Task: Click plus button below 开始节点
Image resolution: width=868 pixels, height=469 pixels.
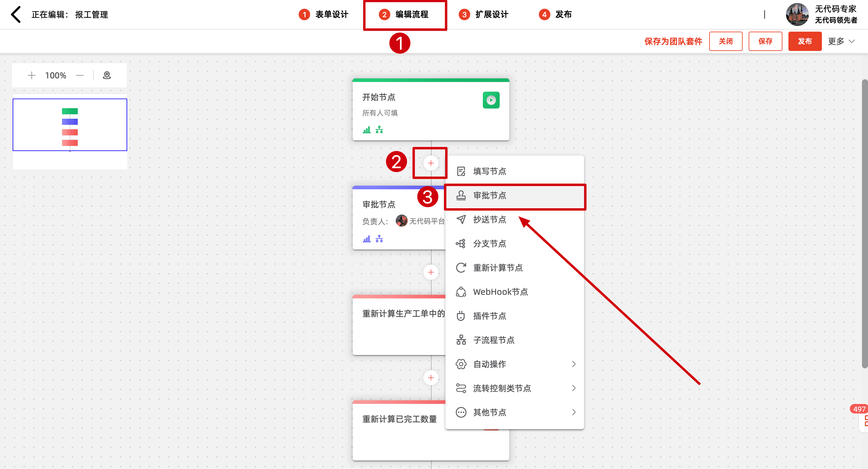Action: point(431,163)
